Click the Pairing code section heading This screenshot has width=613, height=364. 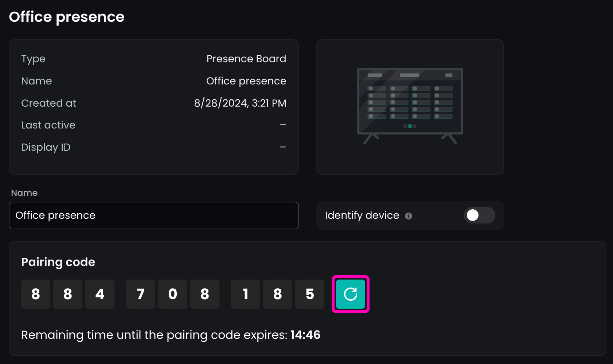[58, 262]
